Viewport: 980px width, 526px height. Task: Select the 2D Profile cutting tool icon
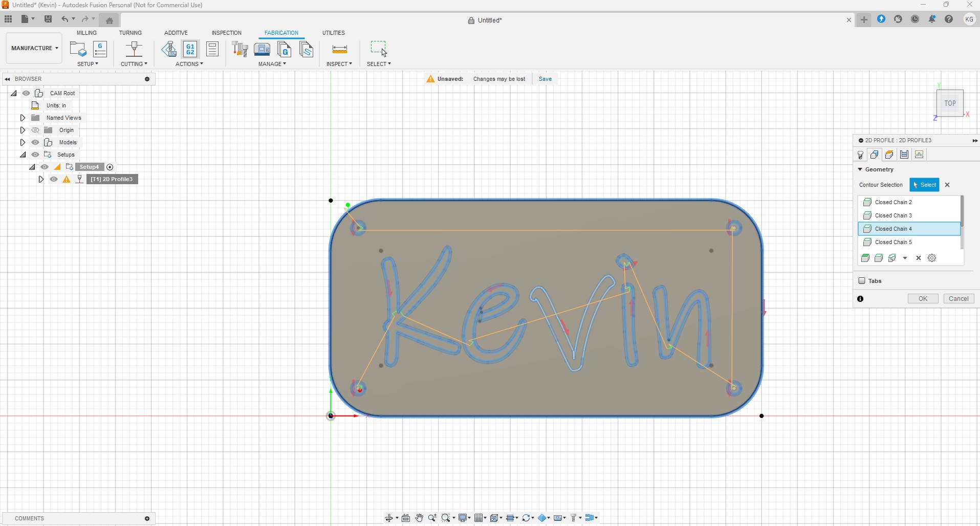pos(134,49)
